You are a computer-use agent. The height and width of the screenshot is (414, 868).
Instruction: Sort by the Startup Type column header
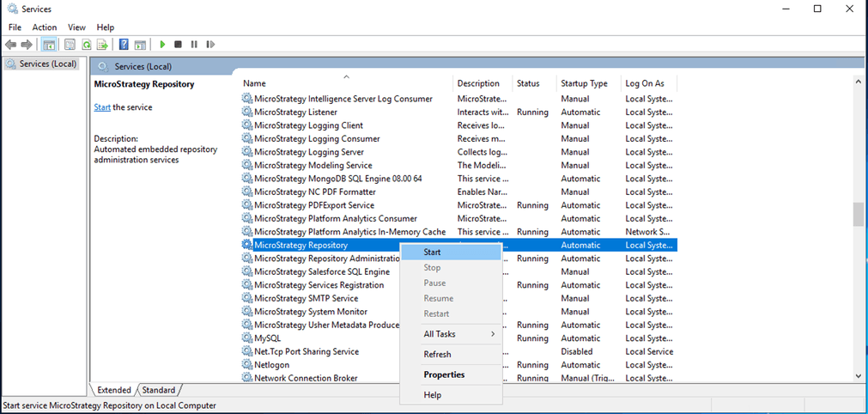[x=589, y=83]
